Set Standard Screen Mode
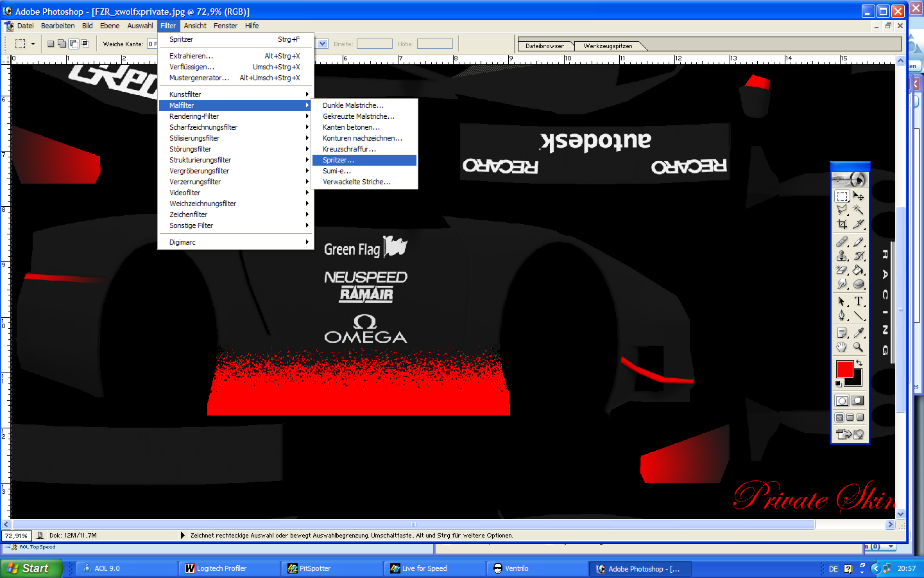The width and height of the screenshot is (924, 578). (839, 417)
